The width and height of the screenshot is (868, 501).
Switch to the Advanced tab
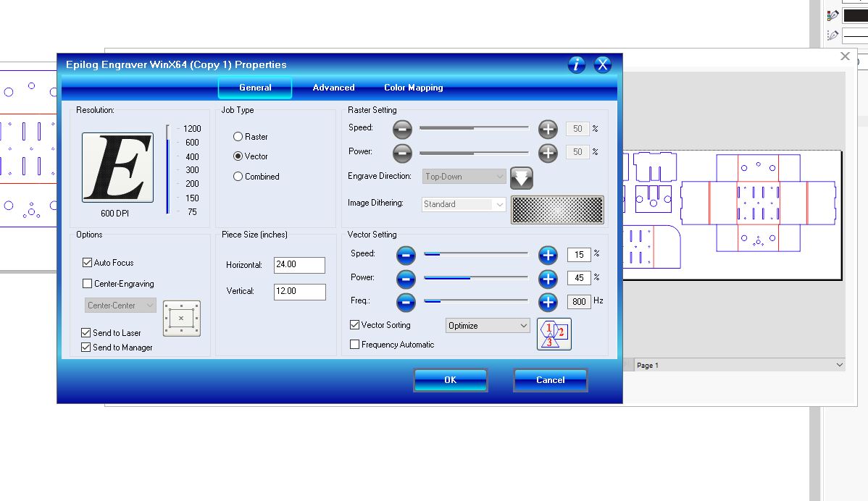pos(334,88)
